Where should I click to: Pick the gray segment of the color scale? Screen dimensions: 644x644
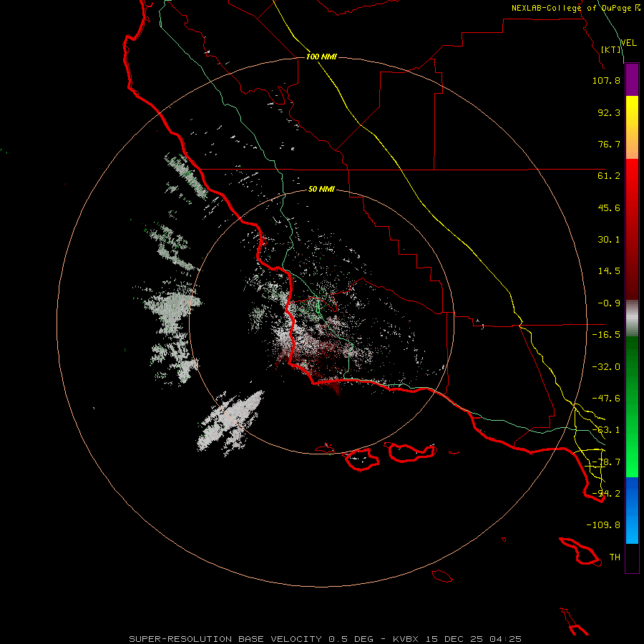[x=632, y=318]
